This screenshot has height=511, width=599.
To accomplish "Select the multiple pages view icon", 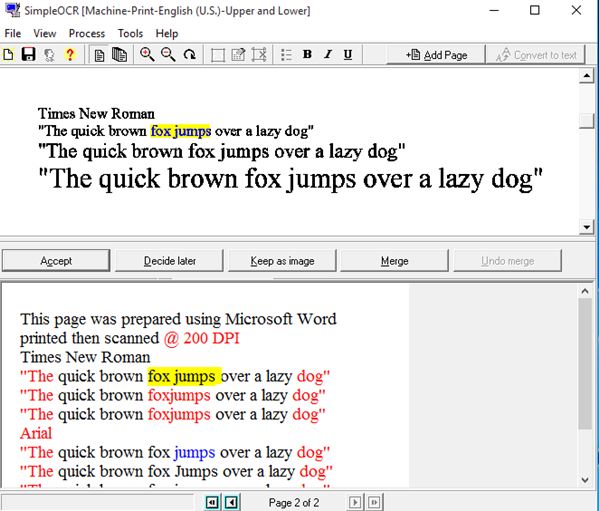I will (x=120, y=55).
